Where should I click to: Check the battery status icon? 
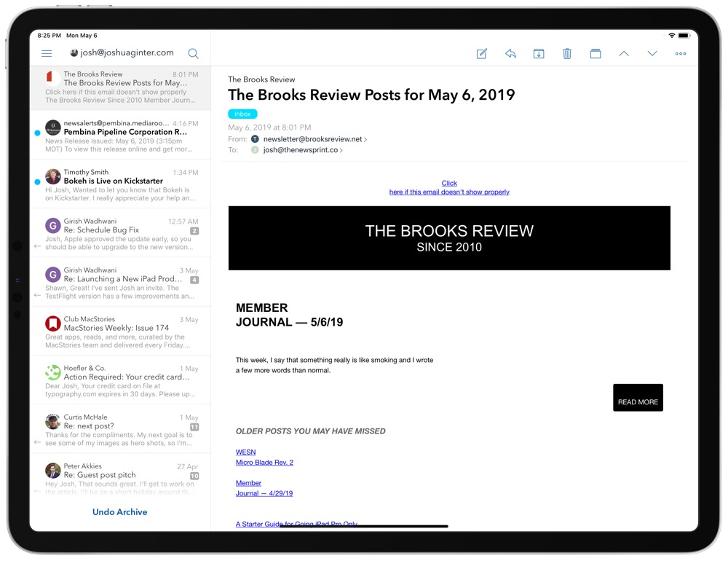coord(684,35)
